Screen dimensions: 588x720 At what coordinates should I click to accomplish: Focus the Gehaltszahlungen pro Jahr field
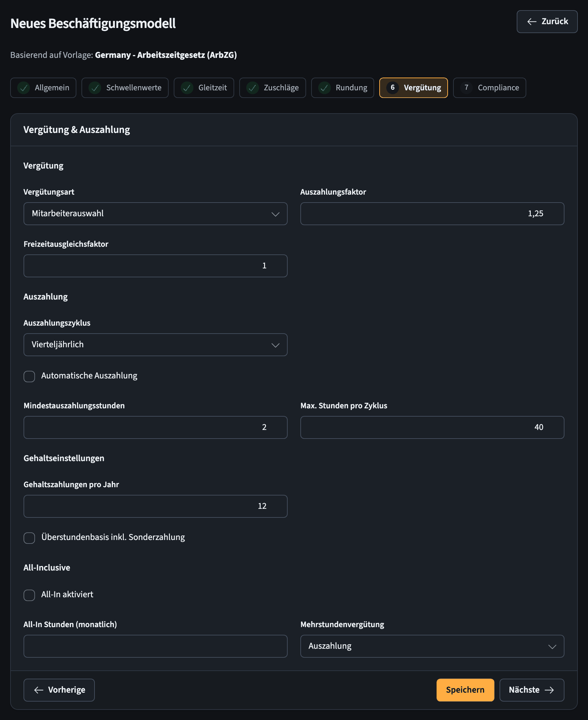tap(155, 506)
